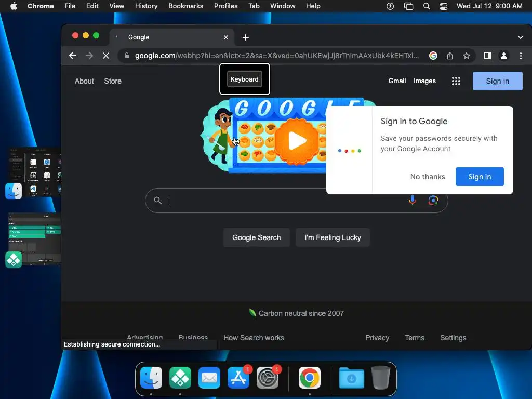Open Google apps grid
Screen dimensions: 532x399
pos(456,81)
